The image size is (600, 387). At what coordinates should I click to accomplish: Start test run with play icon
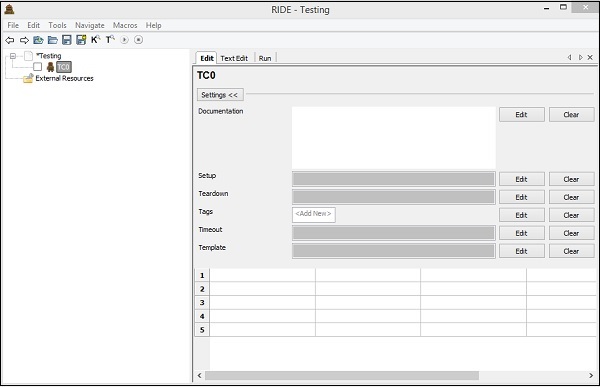point(124,39)
